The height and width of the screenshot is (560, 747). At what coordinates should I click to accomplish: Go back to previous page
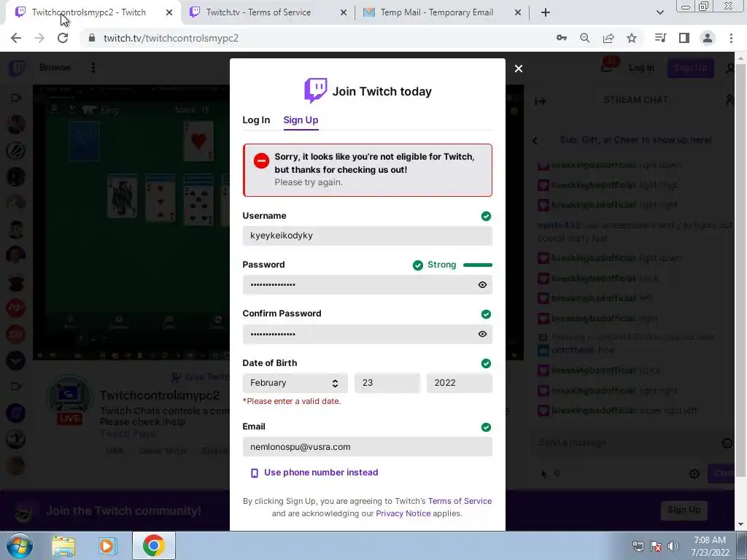point(16,38)
